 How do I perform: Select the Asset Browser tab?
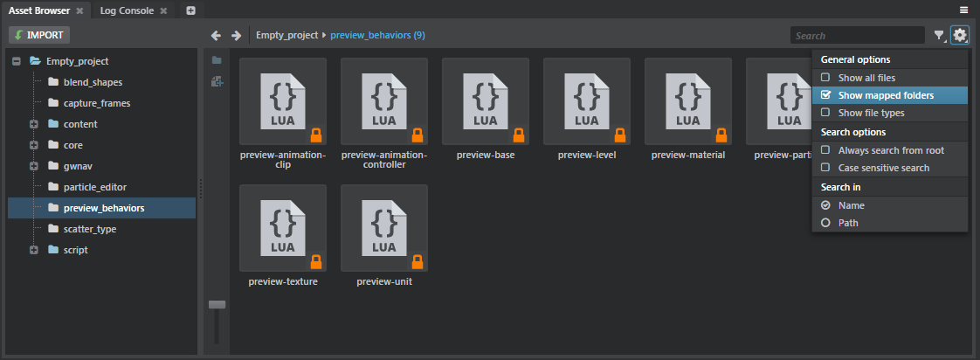tap(39, 10)
